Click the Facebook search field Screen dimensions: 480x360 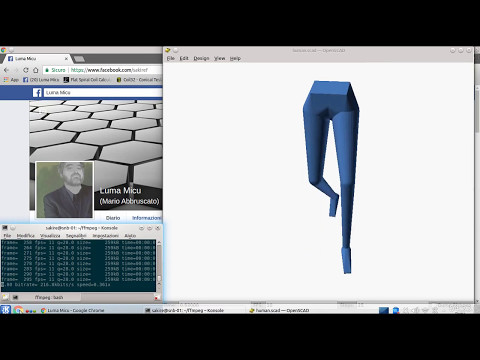(103, 93)
